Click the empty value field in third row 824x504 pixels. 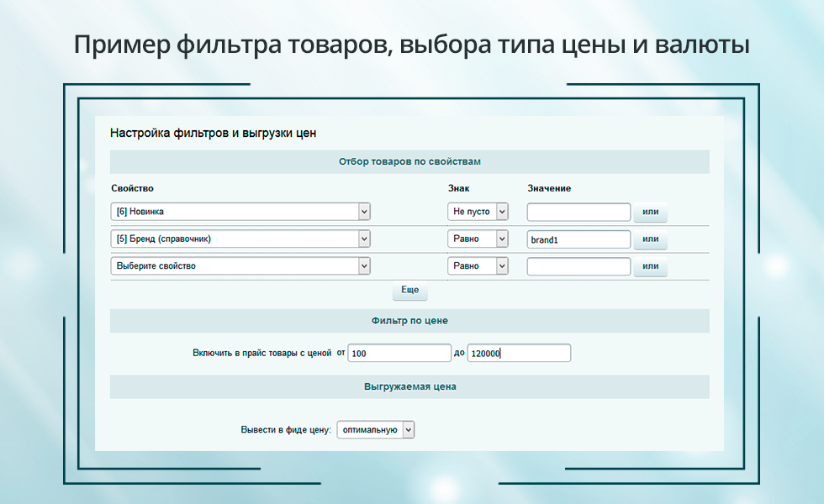578,266
